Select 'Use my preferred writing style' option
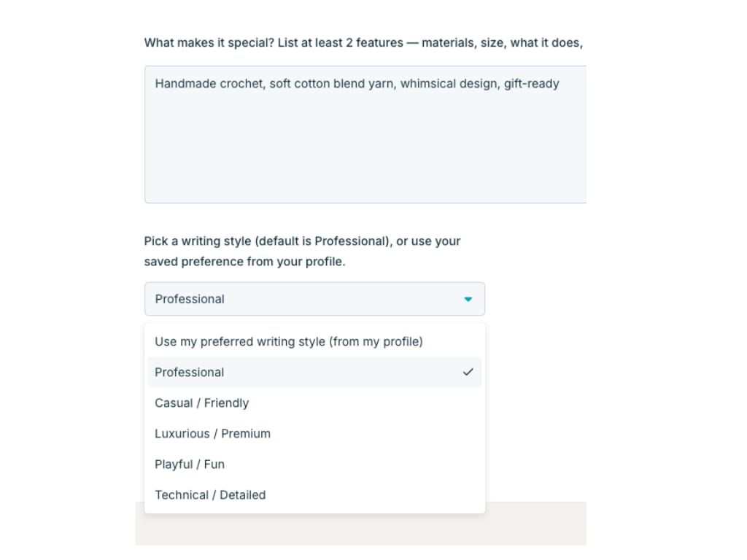The height and width of the screenshot is (560, 747). point(289,341)
